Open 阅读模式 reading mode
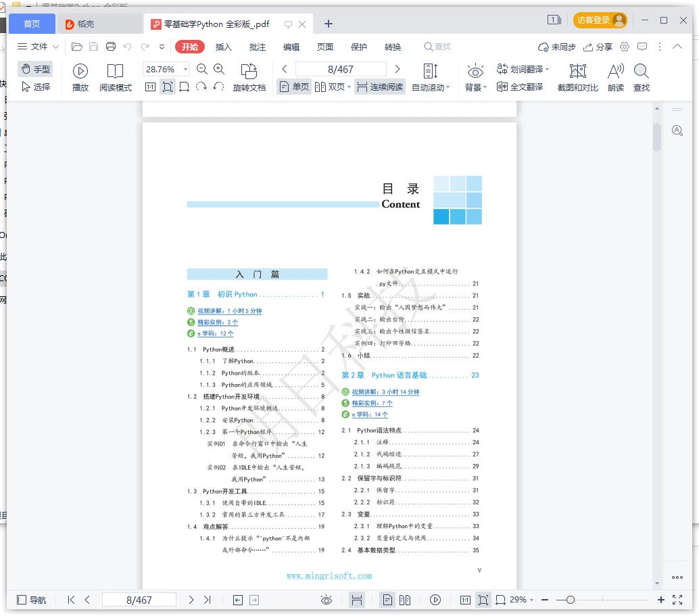This screenshot has width=699, height=616. [116, 78]
